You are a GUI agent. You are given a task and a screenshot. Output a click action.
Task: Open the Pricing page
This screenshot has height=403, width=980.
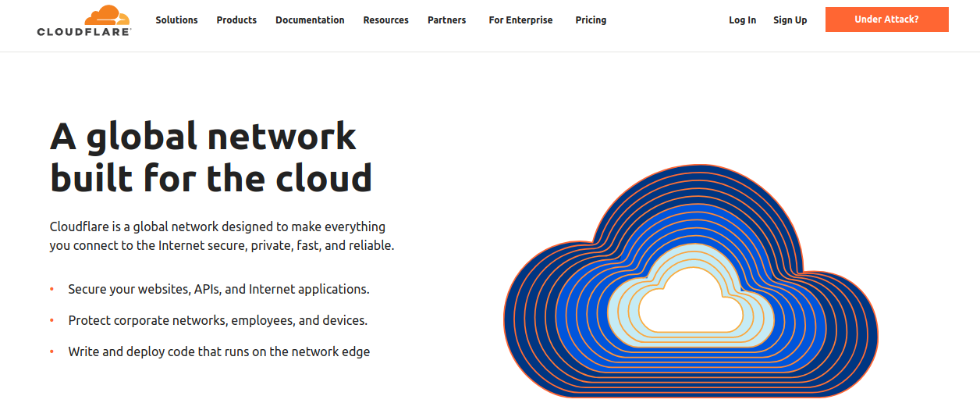[591, 20]
